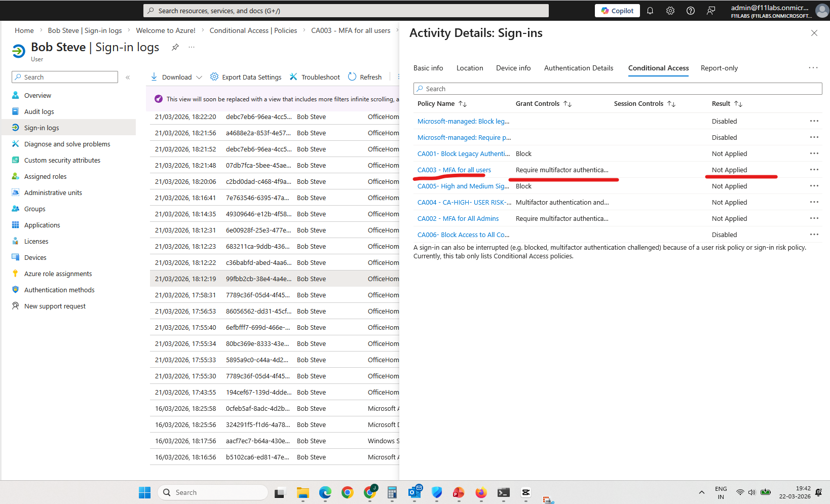Open portal settings gear icon

click(670, 11)
